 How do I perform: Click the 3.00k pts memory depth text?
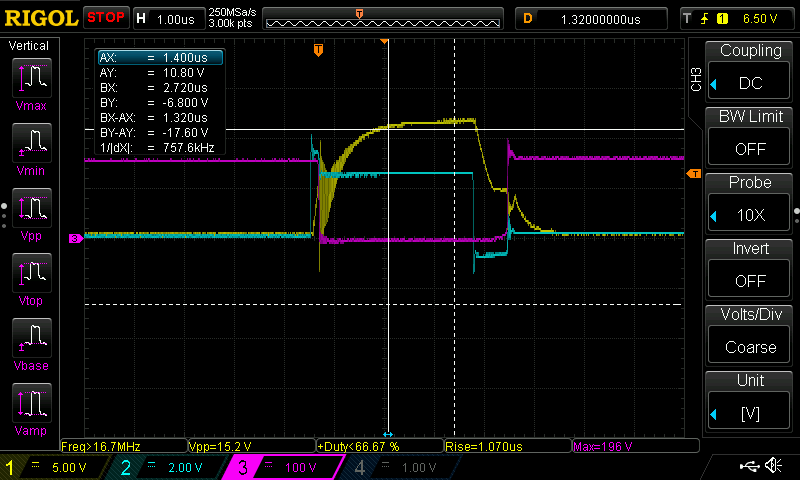pyautogui.click(x=231, y=23)
